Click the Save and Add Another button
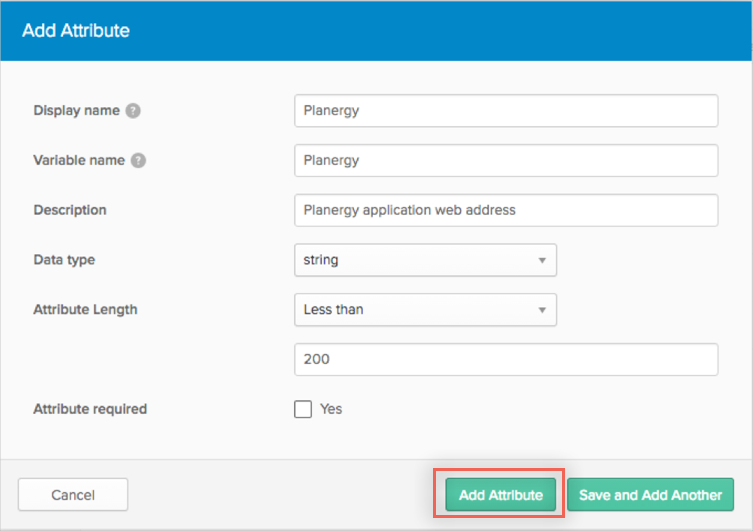Image resolution: width=753 pixels, height=531 pixels. pyautogui.click(x=650, y=495)
